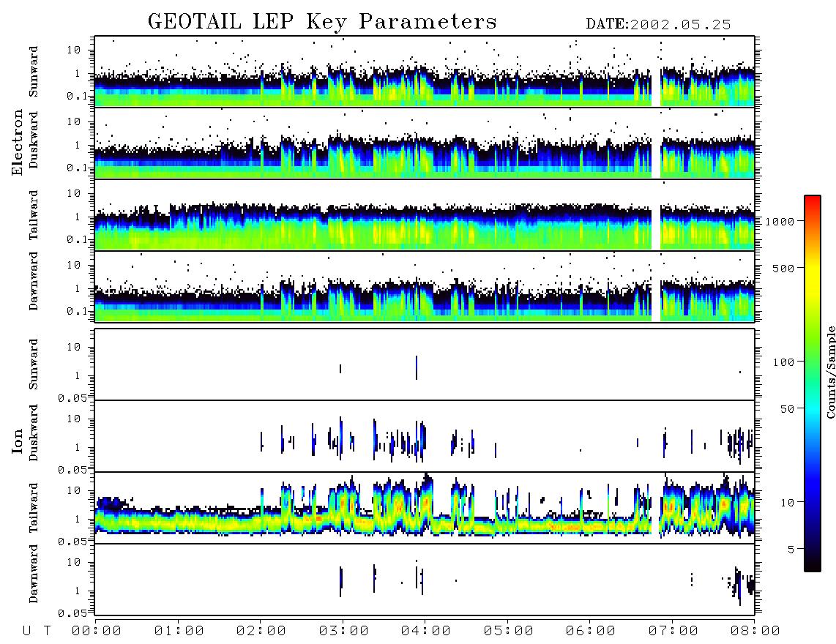This screenshot has width=836, height=644.
Task: Click the 100 colorbar tick label
Action: click(784, 362)
